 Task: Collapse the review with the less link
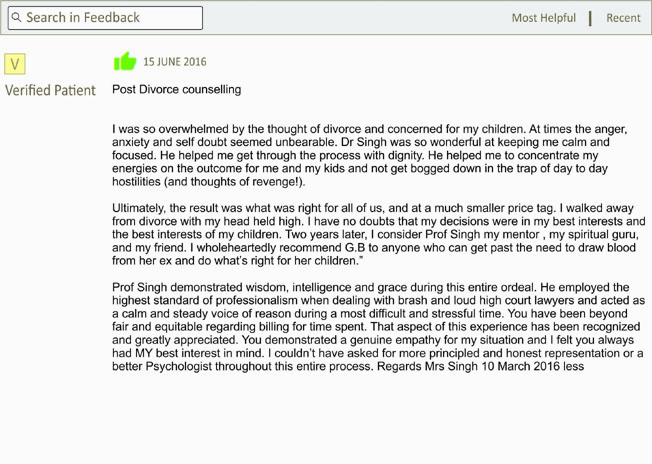click(x=573, y=366)
